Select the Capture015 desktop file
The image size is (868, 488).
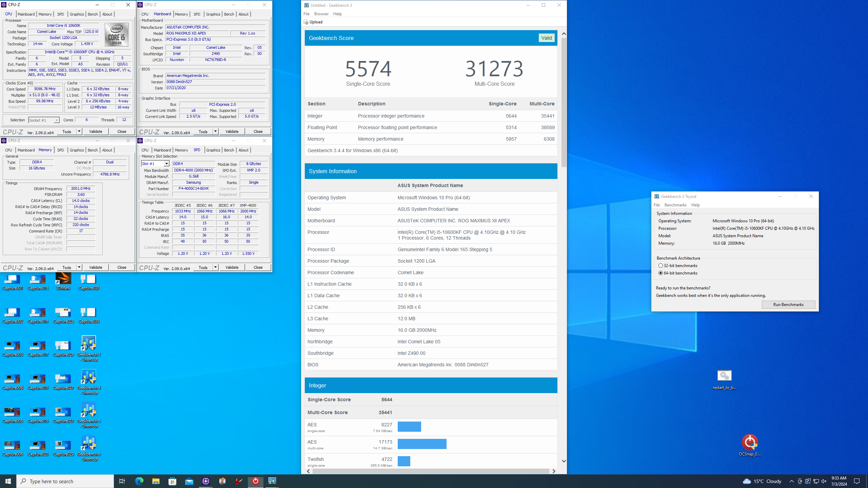point(38,282)
